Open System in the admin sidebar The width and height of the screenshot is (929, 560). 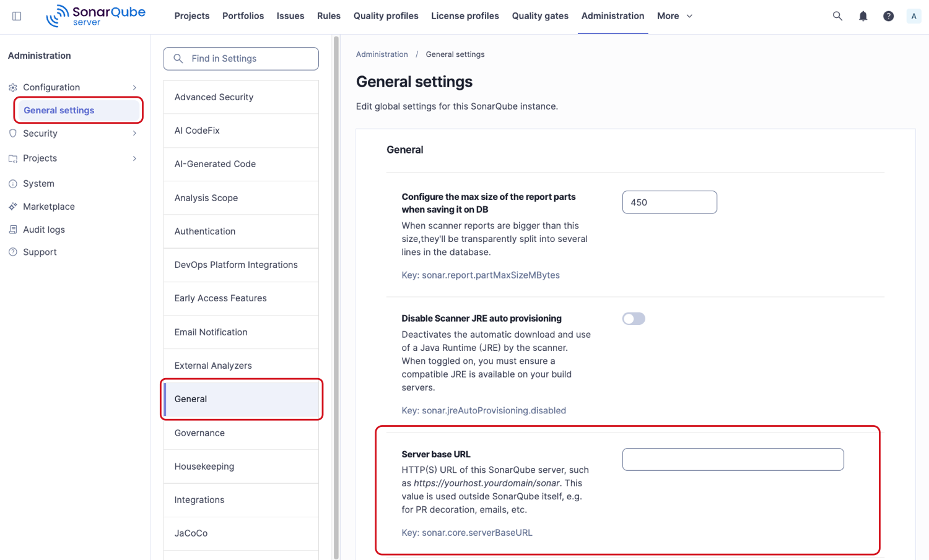pos(38,184)
